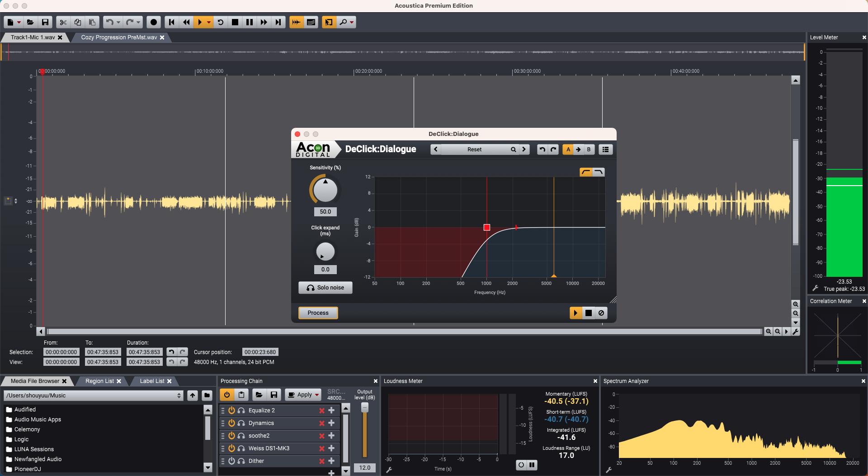This screenshot has height=476, width=868.
Task: Toggle spectrogram view mode
Action: [311, 22]
